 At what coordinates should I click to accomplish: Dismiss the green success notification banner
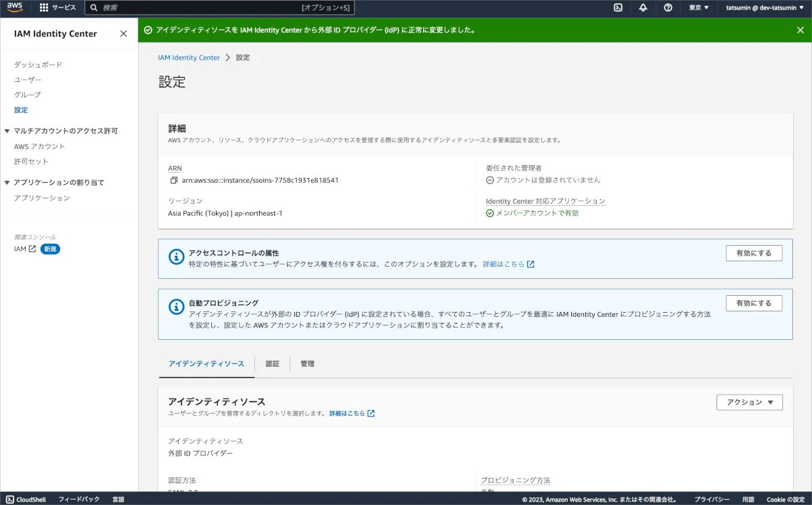point(800,30)
